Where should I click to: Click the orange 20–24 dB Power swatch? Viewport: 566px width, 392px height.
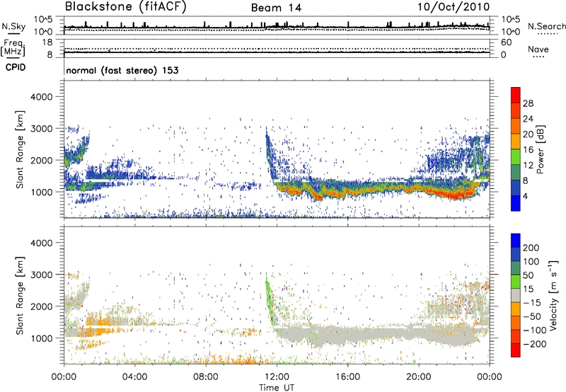(x=516, y=126)
